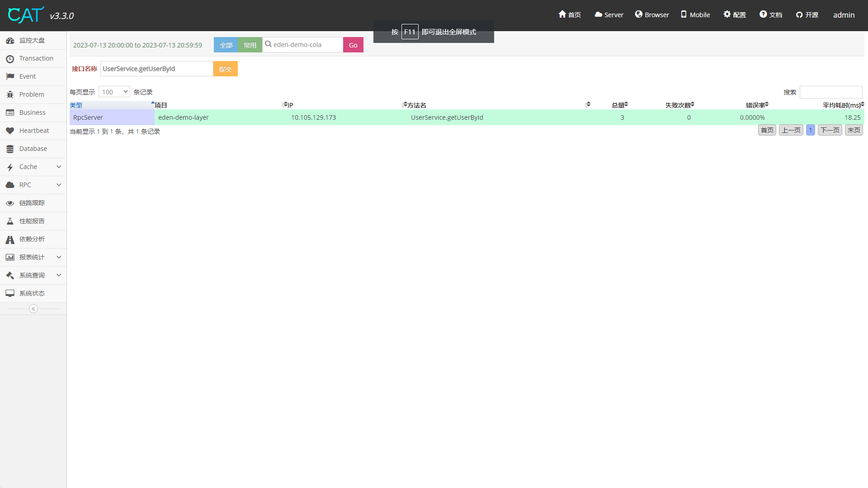This screenshot has width=868, height=488.
Task: Click the Heartbeat heart icon
Action: (x=10, y=131)
